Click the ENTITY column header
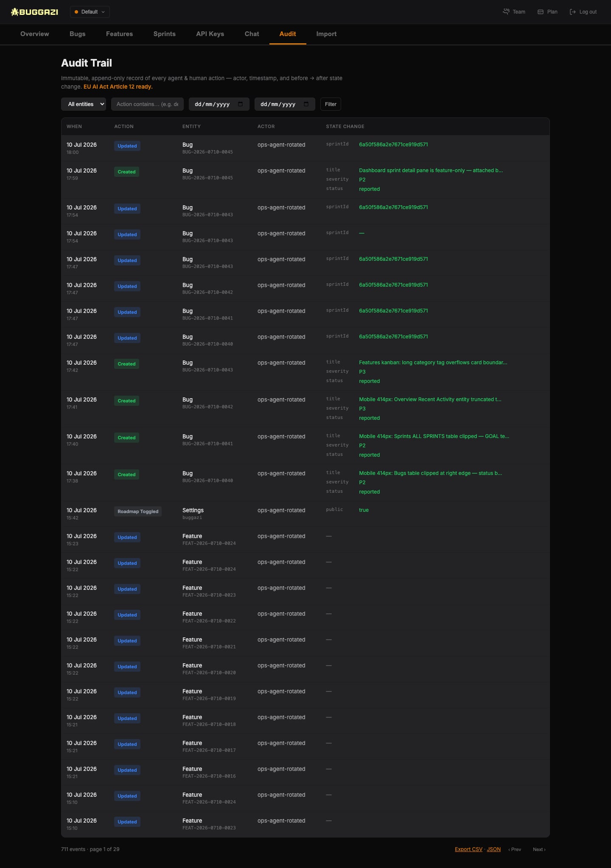The height and width of the screenshot is (868, 611). point(192,126)
